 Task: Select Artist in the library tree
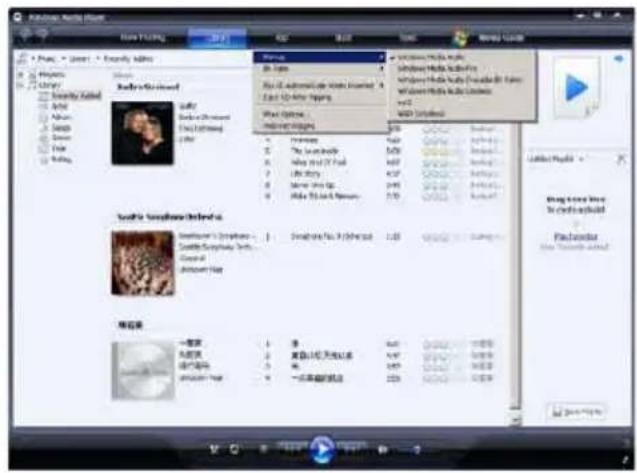[60, 106]
